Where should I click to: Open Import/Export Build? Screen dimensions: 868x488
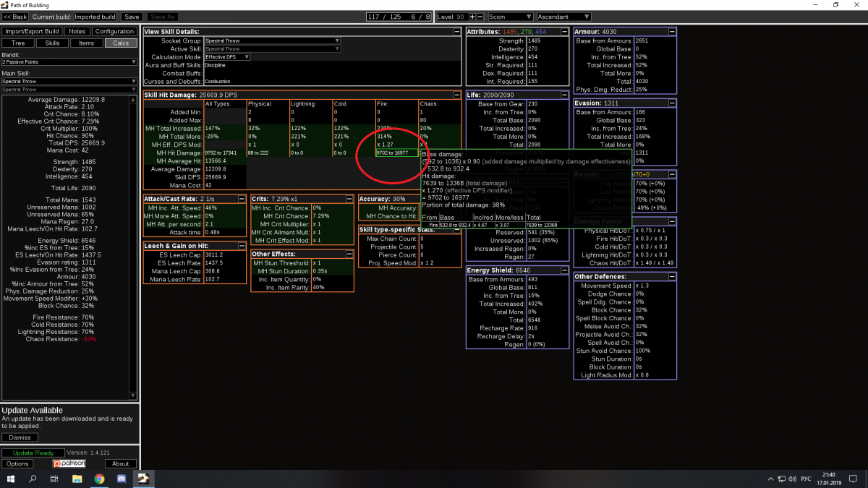32,31
